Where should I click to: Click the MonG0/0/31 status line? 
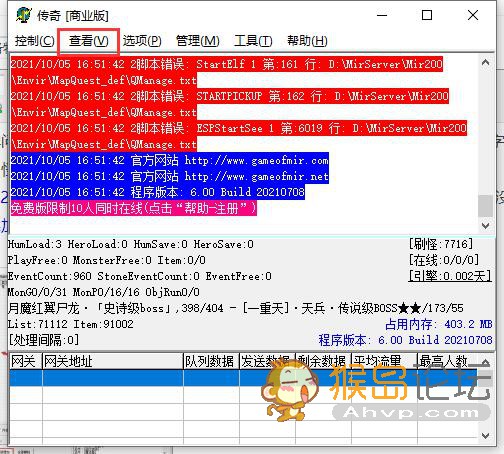point(104,292)
